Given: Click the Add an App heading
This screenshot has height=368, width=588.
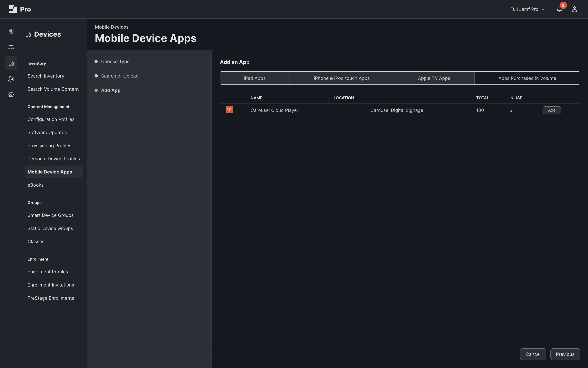Looking at the screenshot, I should (x=234, y=62).
